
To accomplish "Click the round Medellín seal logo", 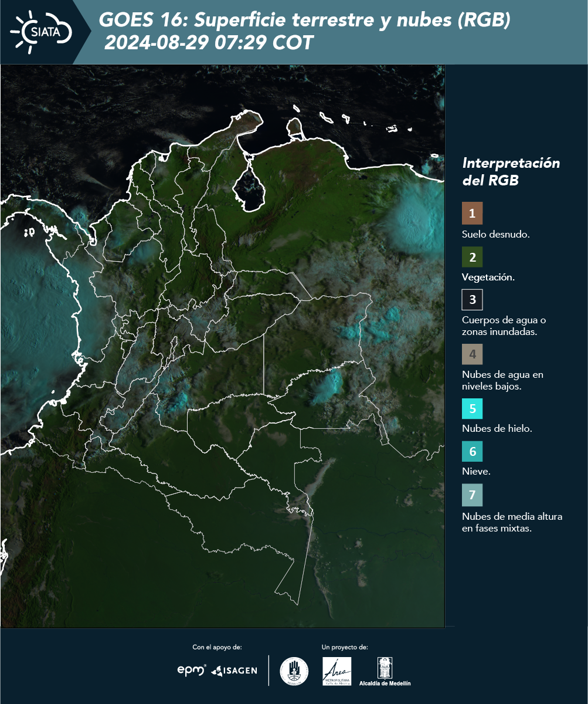I will (294, 671).
